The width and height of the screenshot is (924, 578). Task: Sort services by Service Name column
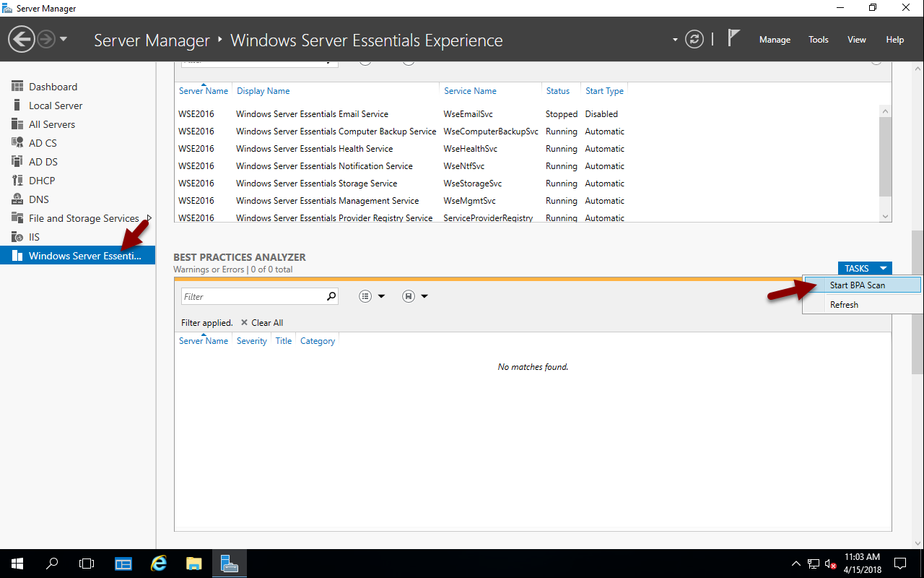click(470, 91)
